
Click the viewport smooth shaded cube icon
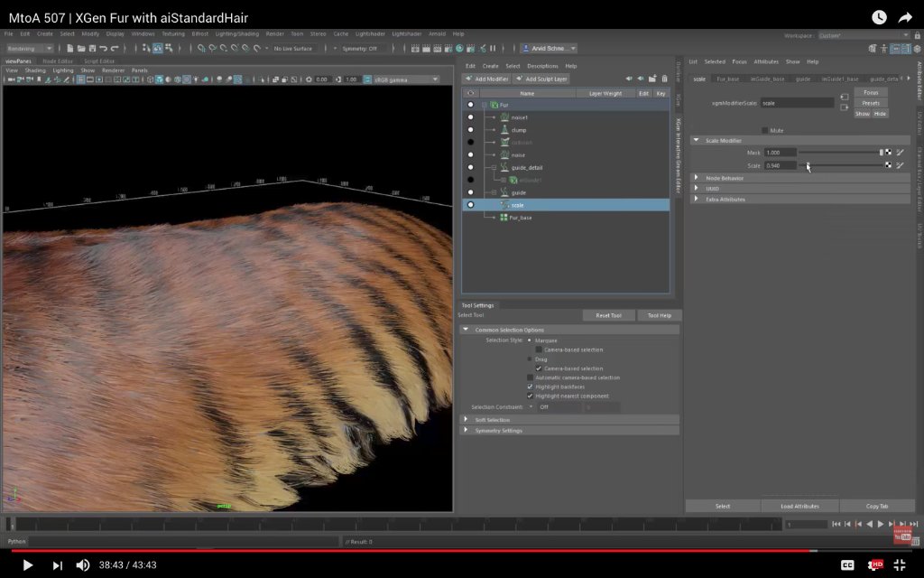coord(159,79)
